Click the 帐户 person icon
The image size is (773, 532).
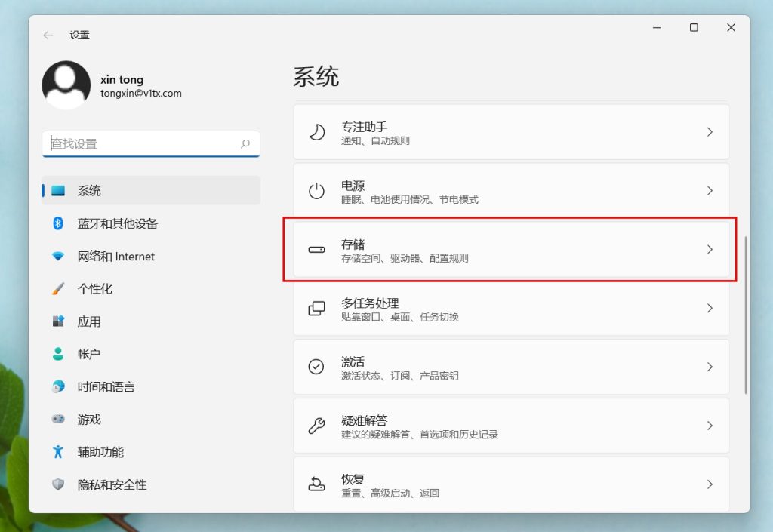(x=58, y=354)
